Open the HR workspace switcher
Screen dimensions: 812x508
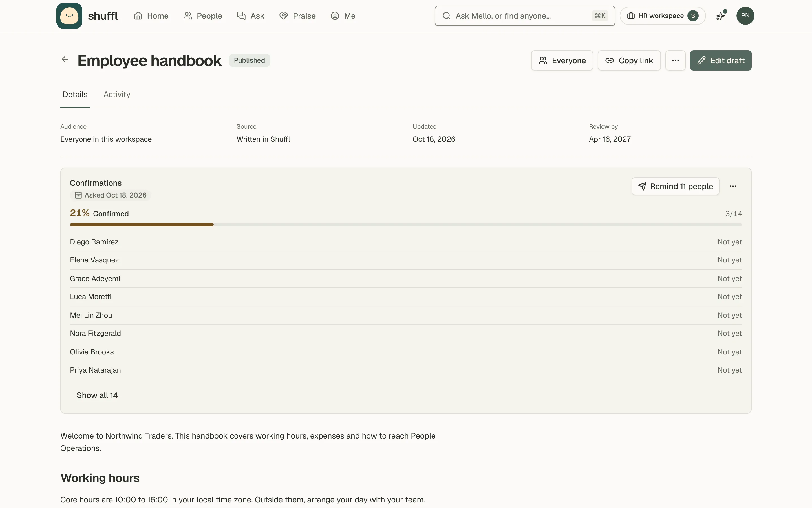point(662,16)
